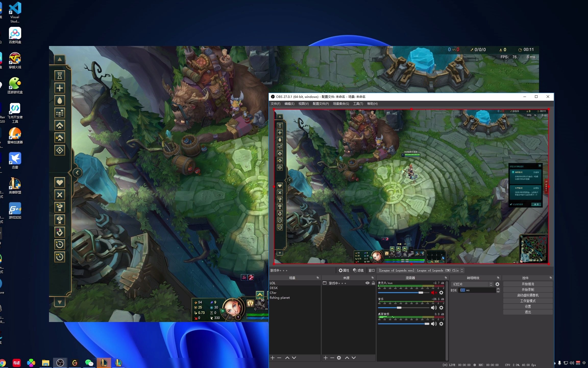Open OBS Studio from the taskbar

tap(60, 363)
